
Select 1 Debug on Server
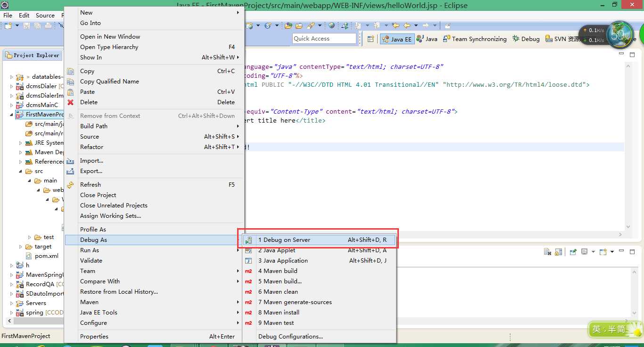pyautogui.click(x=319, y=240)
